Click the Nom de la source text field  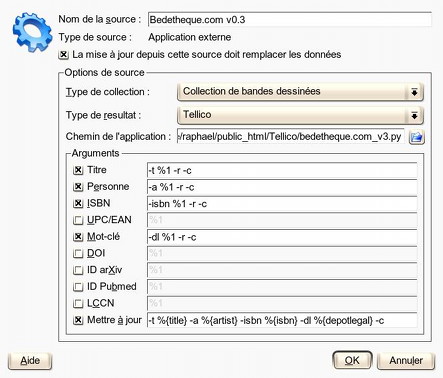point(289,20)
